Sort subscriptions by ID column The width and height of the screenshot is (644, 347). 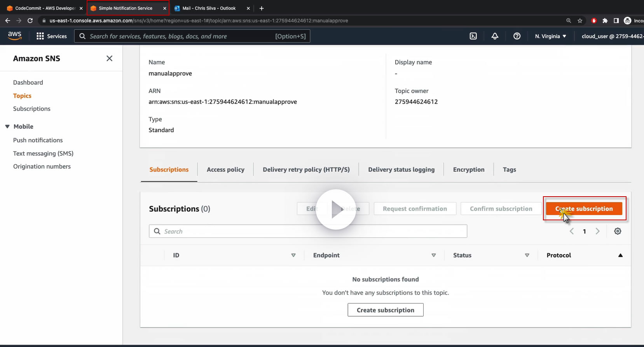point(293,255)
